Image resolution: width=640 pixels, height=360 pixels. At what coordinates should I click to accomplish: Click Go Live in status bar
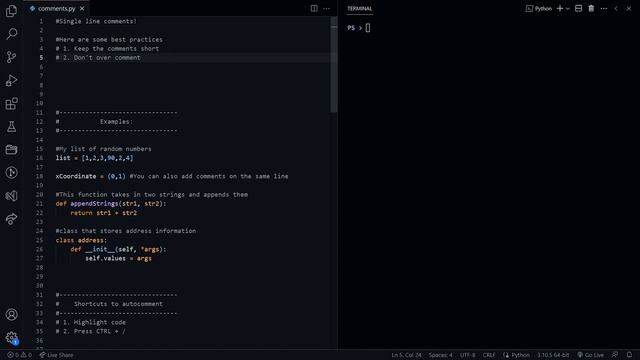590,355
